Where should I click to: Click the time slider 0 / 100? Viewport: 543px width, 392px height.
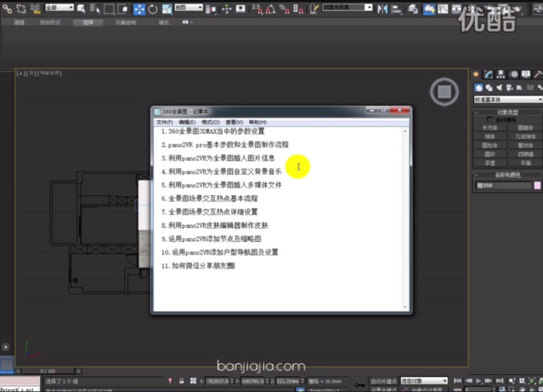(x=48, y=371)
